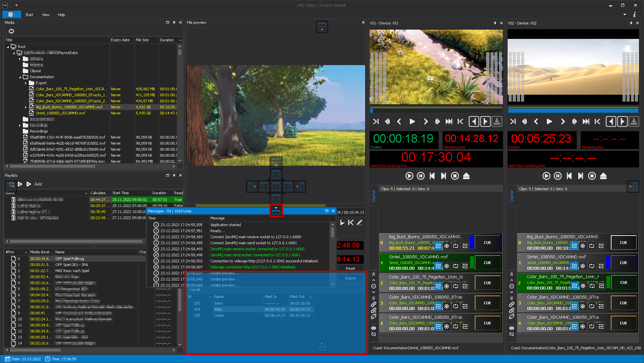The height and width of the screenshot is (363, 644).
Task: Click the Export button
Action: [x=350, y=278]
